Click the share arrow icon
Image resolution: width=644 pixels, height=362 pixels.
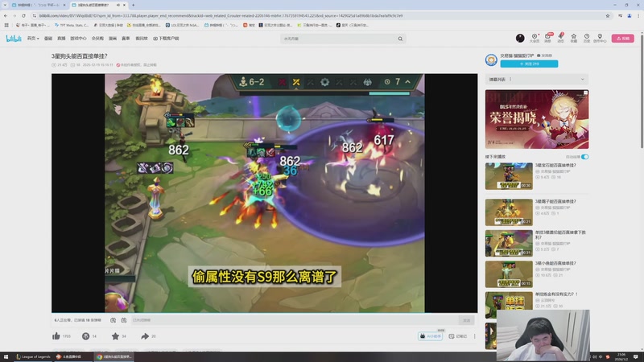(145, 336)
